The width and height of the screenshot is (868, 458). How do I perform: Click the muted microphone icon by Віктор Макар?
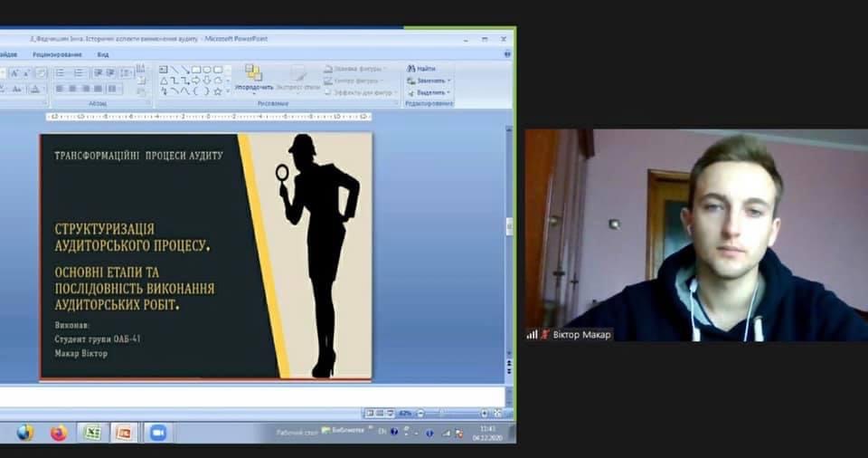click(545, 334)
